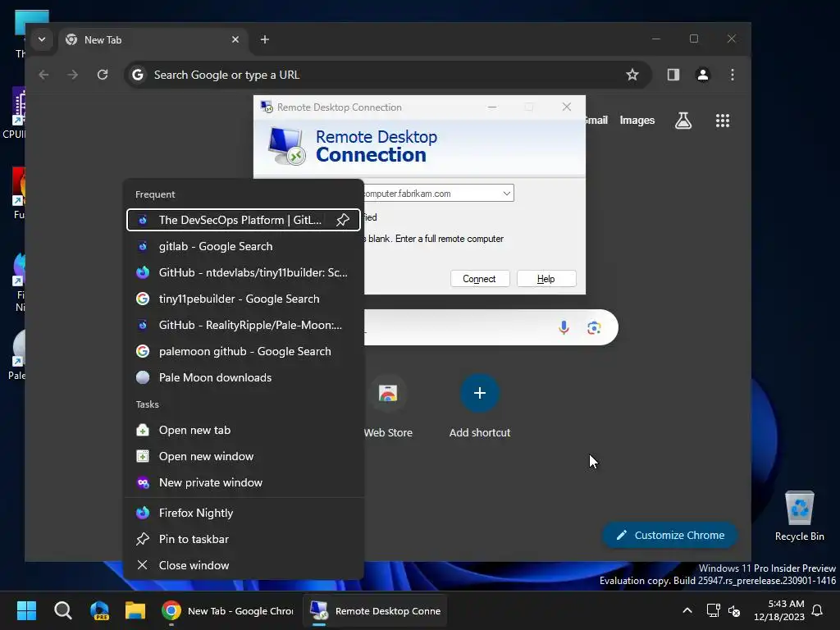
Task: Select the New Tab tab in Chrome
Action: click(x=152, y=39)
